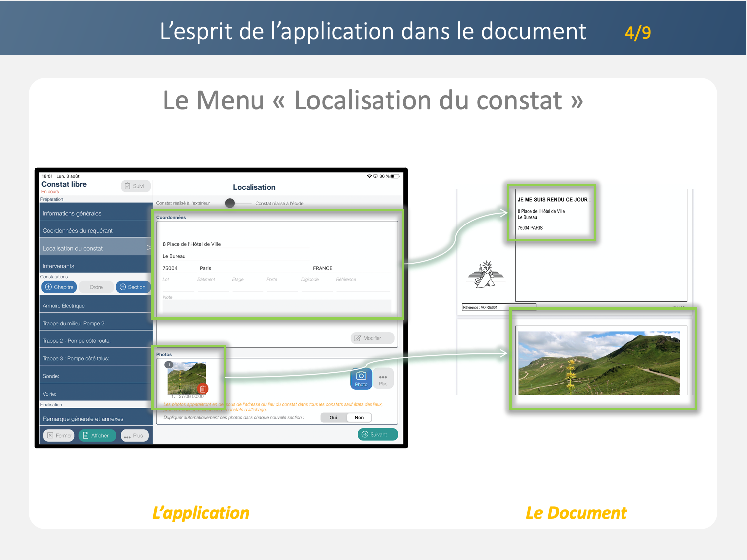Click the Ordre button
Image resolution: width=747 pixels, height=560 pixels.
click(x=96, y=287)
